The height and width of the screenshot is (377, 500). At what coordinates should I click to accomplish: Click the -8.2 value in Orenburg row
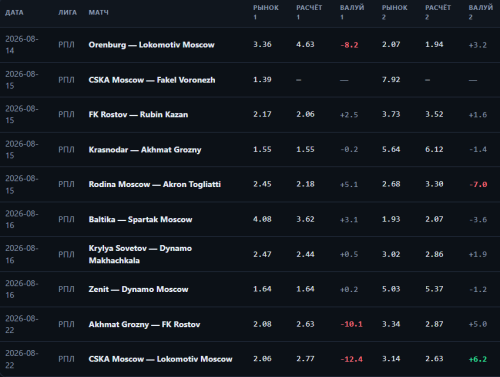[x=349, y=45]
